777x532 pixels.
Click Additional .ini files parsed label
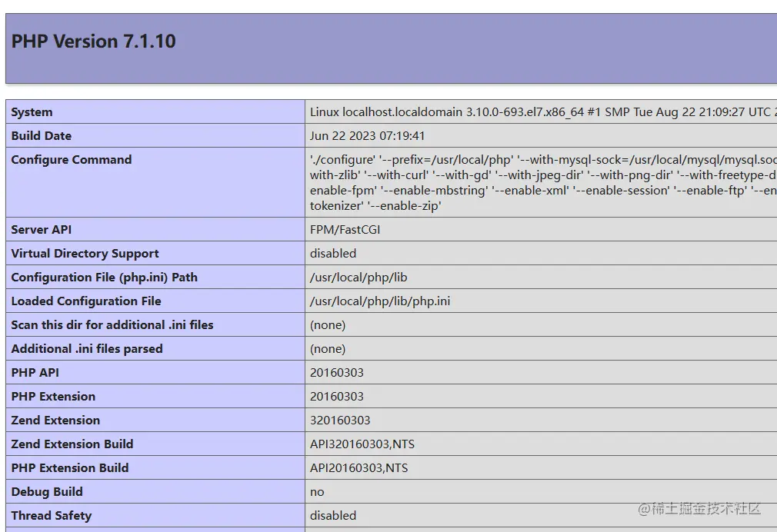coord(87,349)
